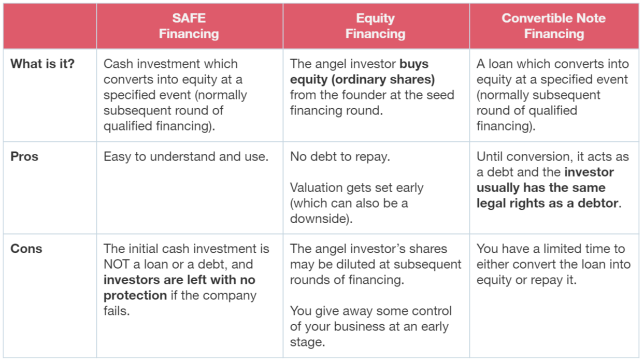Click the Pros row label
Screen dimensions: 644x361
coord(24,157)
